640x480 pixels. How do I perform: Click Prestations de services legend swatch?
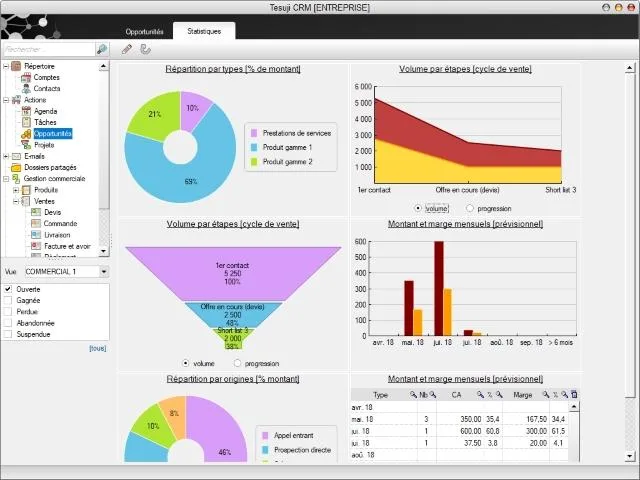254,133
